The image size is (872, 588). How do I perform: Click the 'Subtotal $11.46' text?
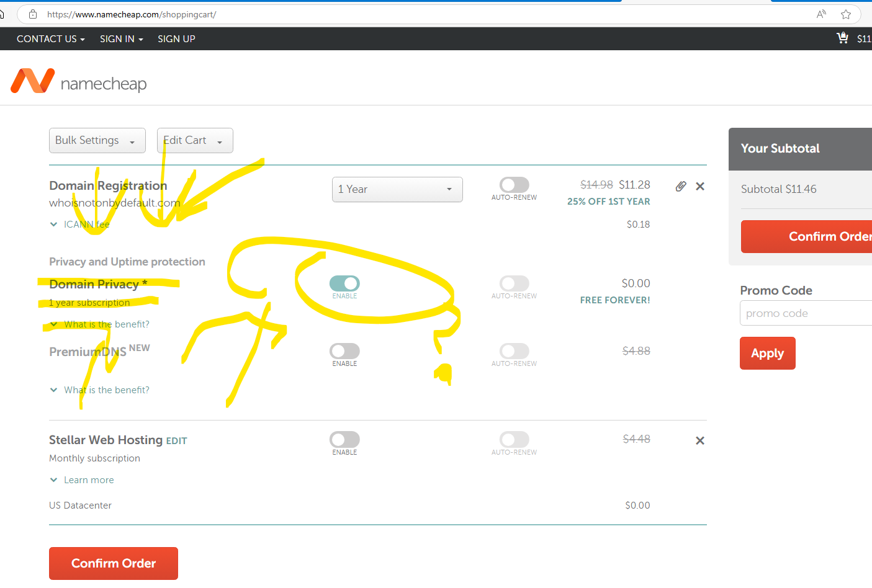click(x=779, y=189)
